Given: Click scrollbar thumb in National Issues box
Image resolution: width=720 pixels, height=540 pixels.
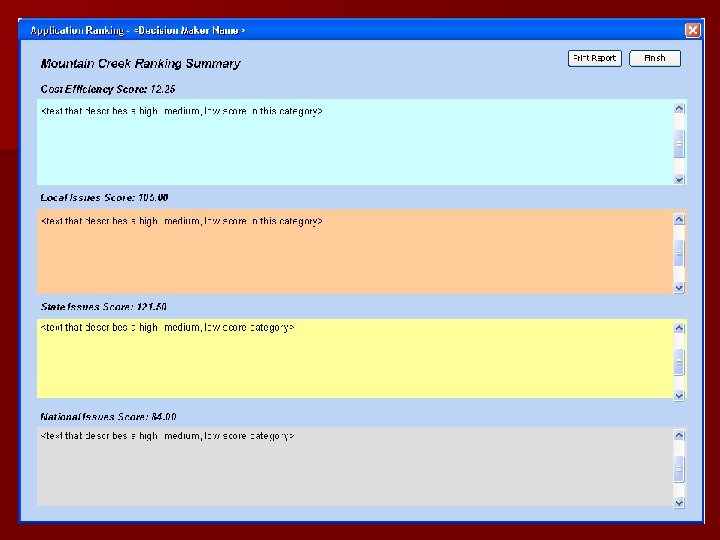Looking at the screenshot, I should coord(679,469).
